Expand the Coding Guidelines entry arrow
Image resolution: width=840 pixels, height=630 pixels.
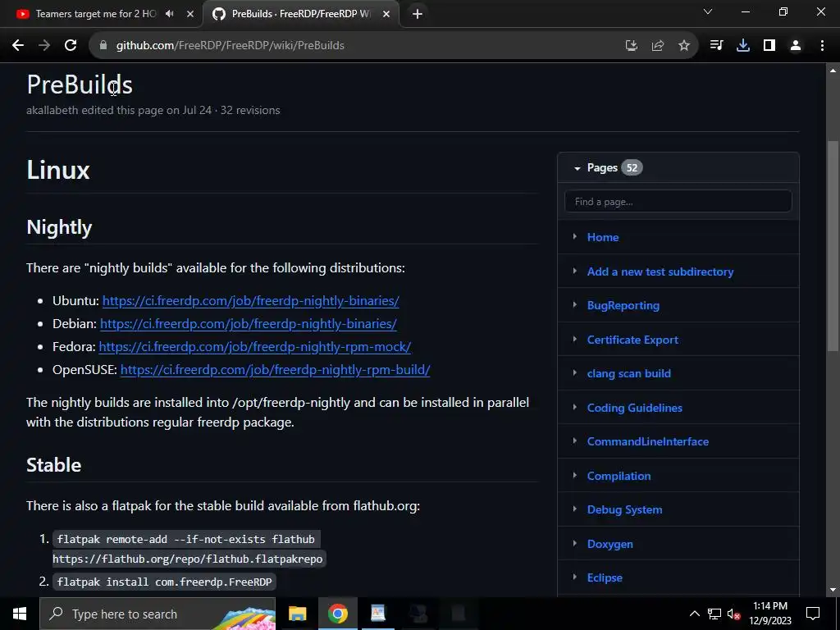pyautogui.click(x=575, y=407)
